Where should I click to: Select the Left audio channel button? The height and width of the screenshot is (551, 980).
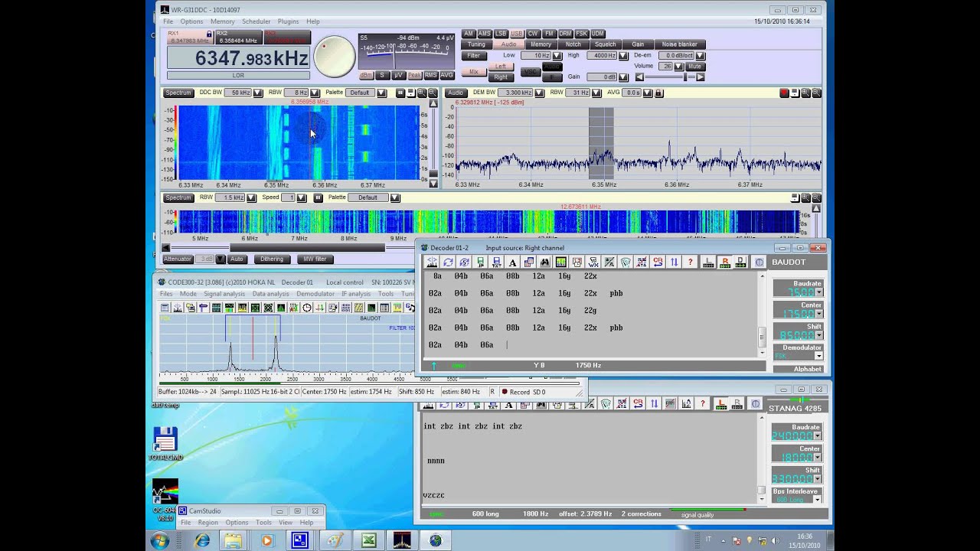501,67
